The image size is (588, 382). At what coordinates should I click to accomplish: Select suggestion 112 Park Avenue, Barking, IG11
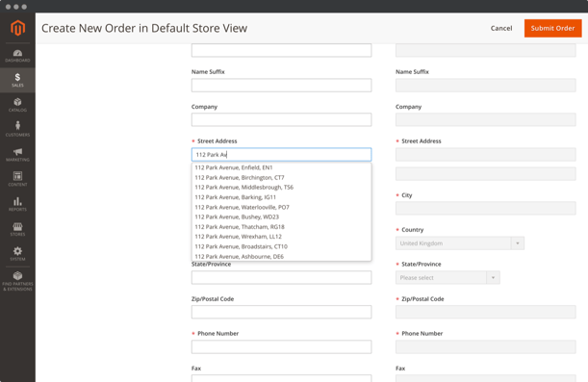click(281, 197)
